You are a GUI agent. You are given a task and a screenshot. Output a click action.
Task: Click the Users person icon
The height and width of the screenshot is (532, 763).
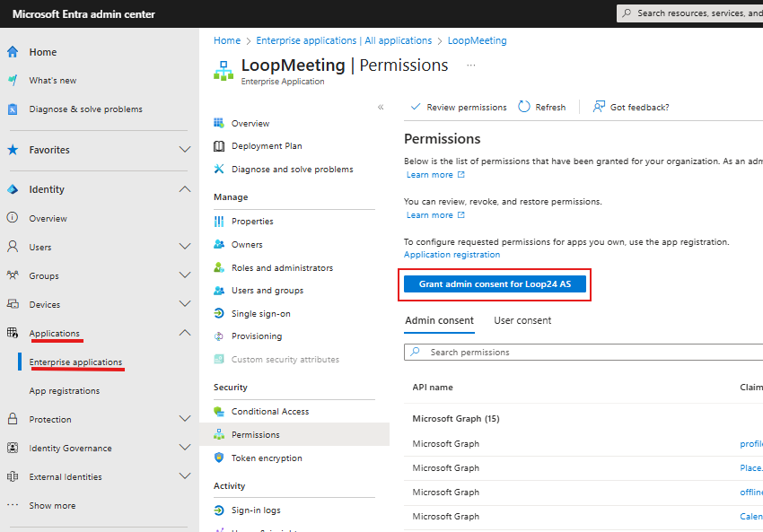point(13,247)
